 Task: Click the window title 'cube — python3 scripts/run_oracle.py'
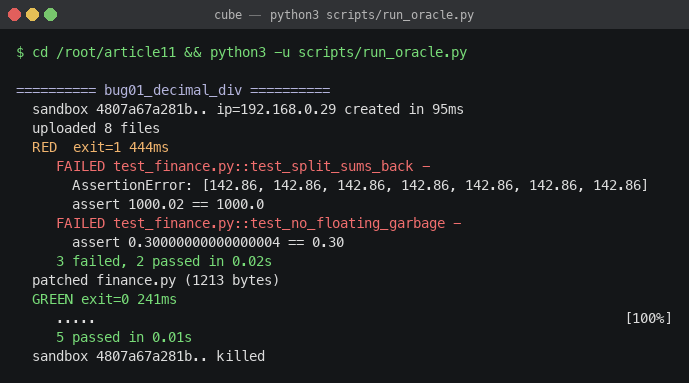point(344,15)
